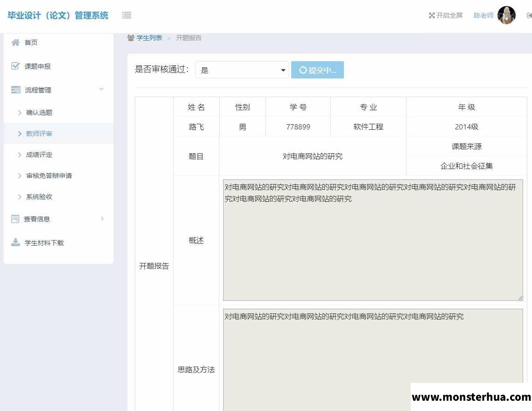Click the chevron beside 系统验收

20,197
